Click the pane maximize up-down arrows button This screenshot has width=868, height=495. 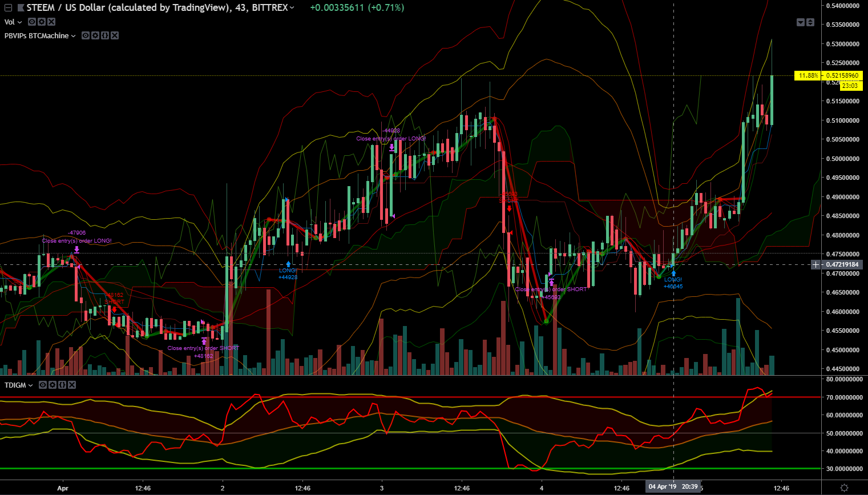(810, 22)
